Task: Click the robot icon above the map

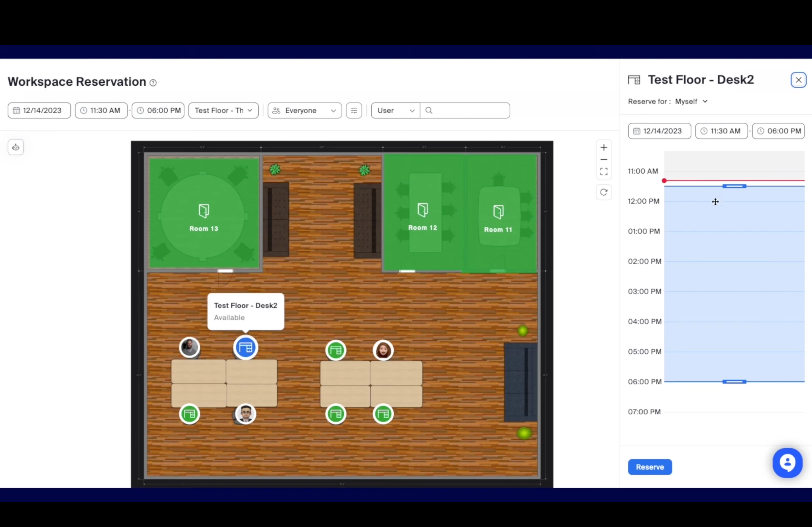Action: [x=16, y=148]
